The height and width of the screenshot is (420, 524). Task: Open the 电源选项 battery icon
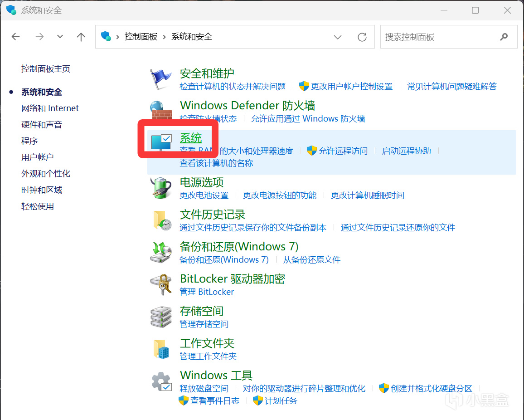161,188
